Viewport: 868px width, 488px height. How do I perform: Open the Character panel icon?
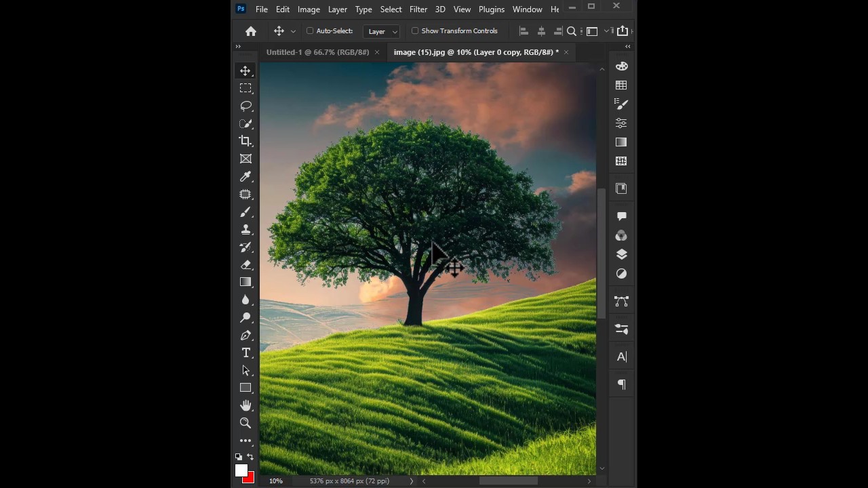click(621, 357)
